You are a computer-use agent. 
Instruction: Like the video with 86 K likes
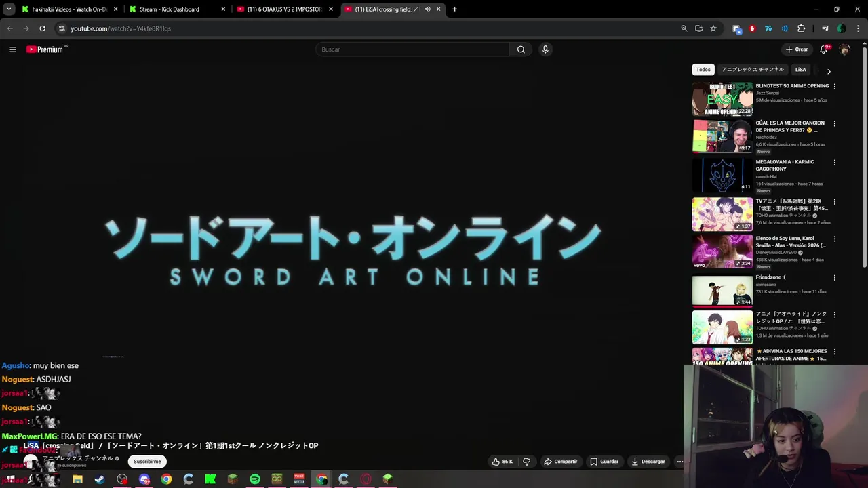click(502, 462)
